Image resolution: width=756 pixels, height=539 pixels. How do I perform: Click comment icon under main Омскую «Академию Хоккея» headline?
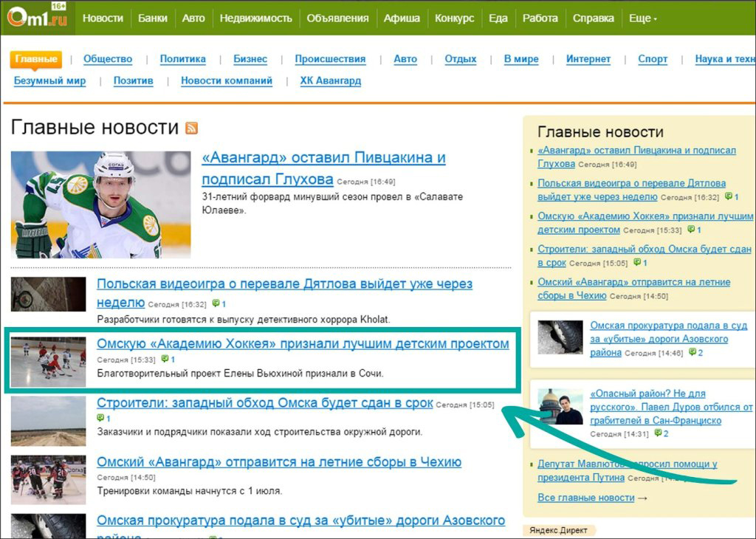[x=165, y=359]
